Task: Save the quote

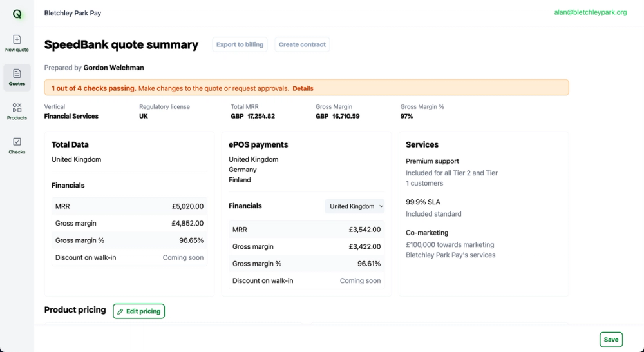Action: coord(611,340)
